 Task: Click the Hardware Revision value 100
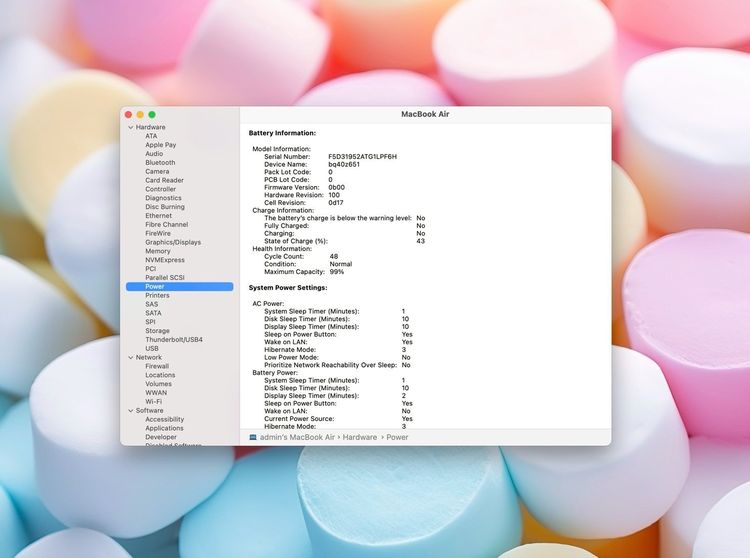[334, 195]
